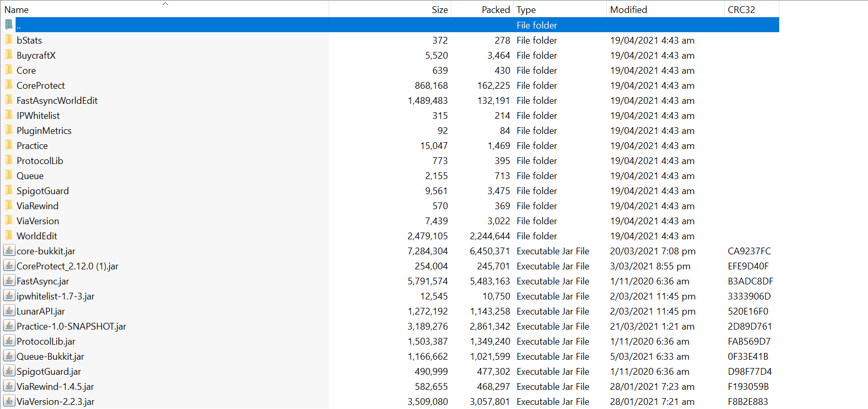Click the LunarAPI.jar file icon

(9, 311)
